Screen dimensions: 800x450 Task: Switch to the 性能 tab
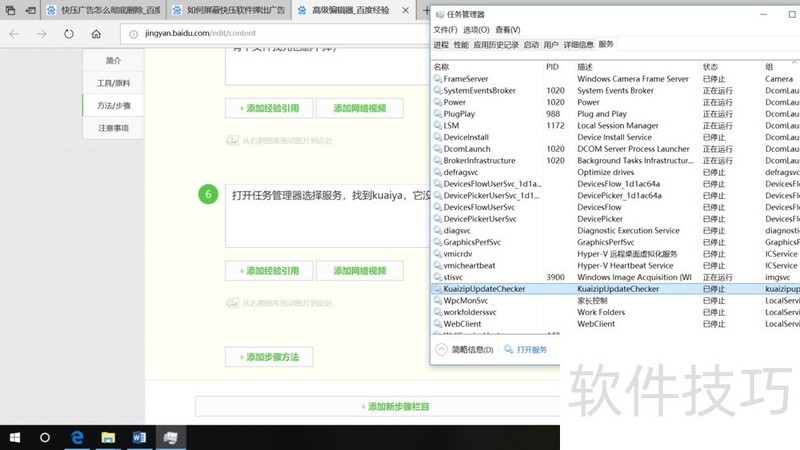461,45
